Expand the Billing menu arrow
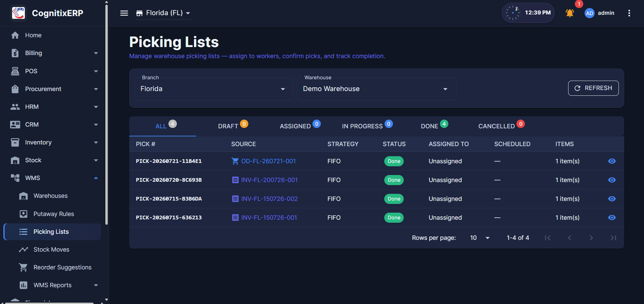 [x=96, y=53]
